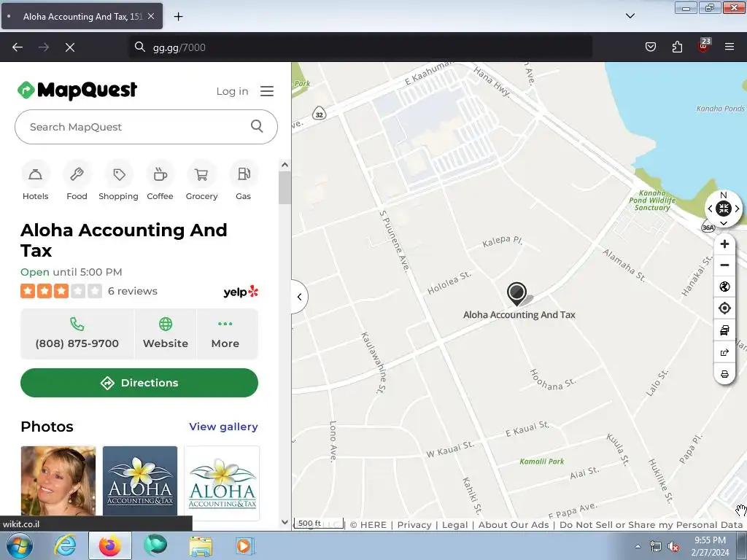Locate me on the map
The image size is (747, 560).
[x=724, y=308]
